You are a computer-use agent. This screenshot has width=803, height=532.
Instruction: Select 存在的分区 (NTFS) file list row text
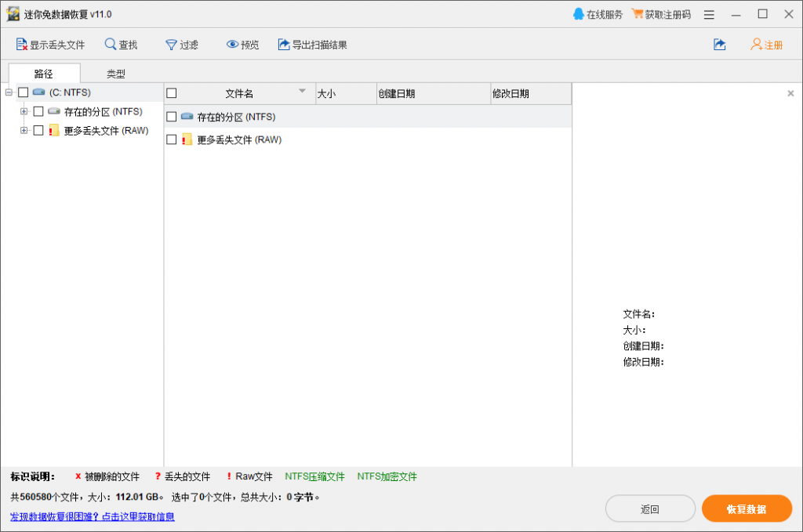tap(236, 117)
